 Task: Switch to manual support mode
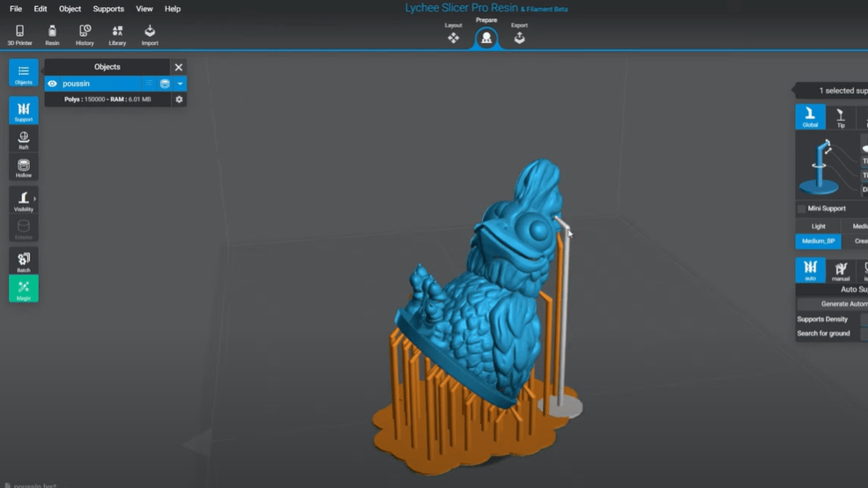(x=841, y=269)
